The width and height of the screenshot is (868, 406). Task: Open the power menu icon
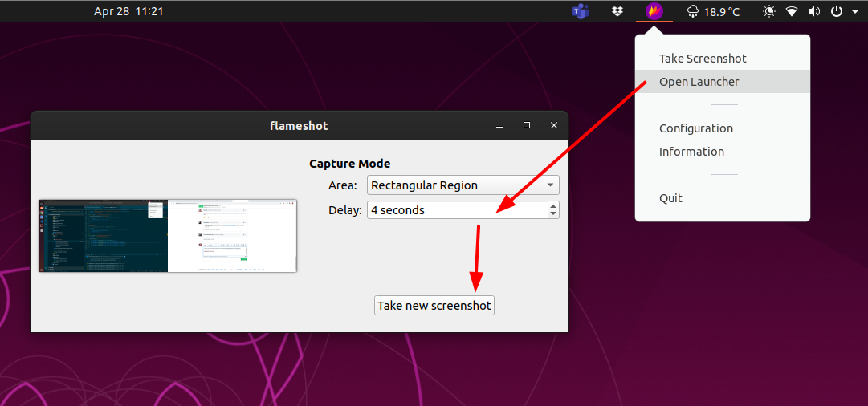tap(837, 11)
